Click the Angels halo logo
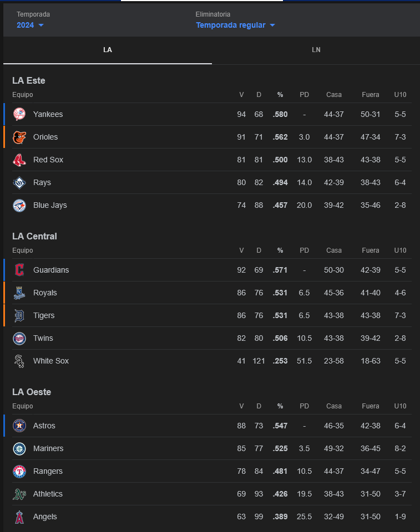 (19, 516)
